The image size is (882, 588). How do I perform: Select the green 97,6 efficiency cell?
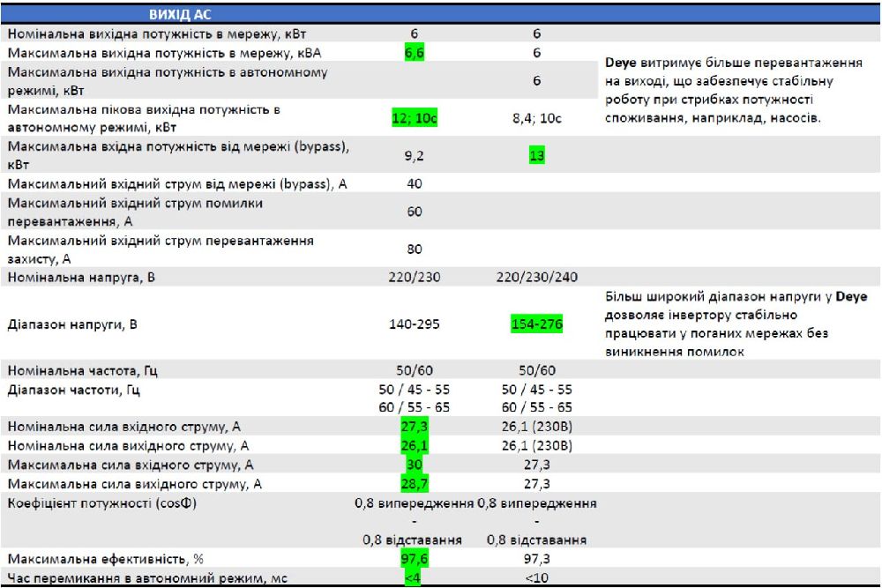tap(415, 560)
